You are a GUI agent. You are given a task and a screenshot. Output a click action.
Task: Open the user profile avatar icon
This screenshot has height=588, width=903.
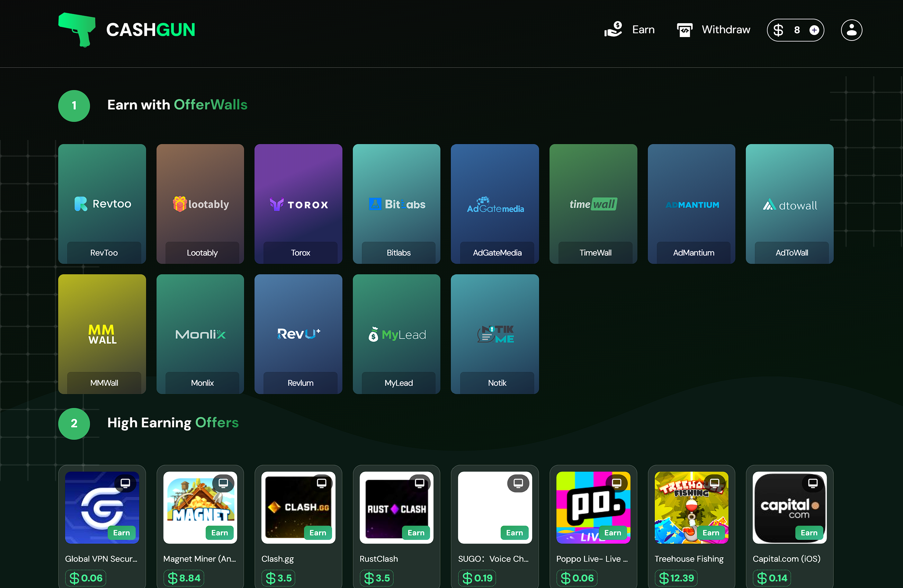pyautogui.click(x=851, y=30)
